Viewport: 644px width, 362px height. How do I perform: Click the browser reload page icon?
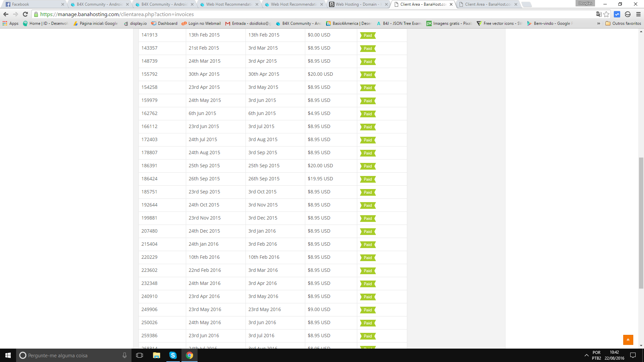(x=25, y=14)
